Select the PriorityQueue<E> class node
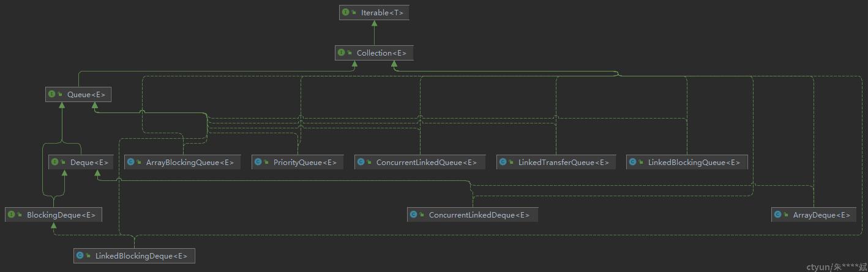Image resolution: width=868 pixels, height=272 pixels. tap(297, 162)
